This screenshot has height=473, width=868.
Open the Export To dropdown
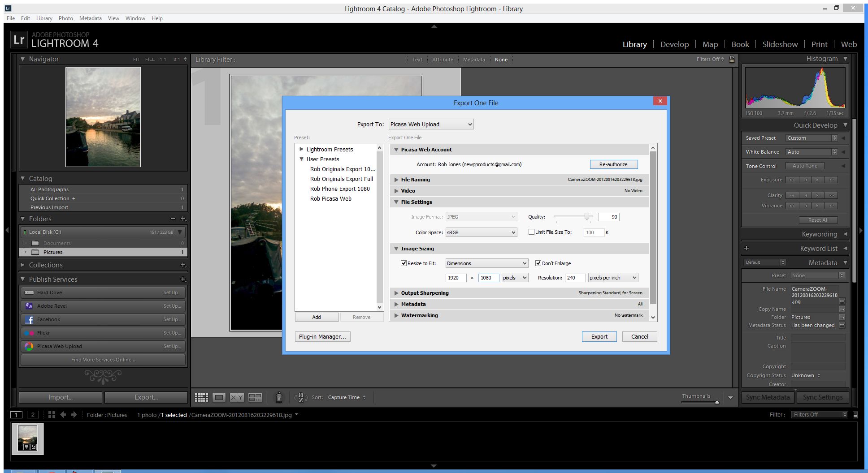tap(430, 125)
